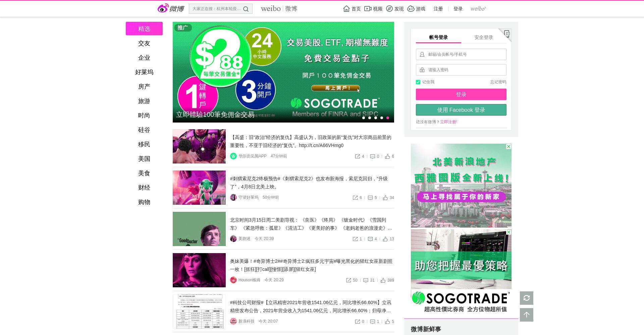644x335 pixels.
Task: Click comment icon on 高盛 post
Action: click(x=372, y=156)
